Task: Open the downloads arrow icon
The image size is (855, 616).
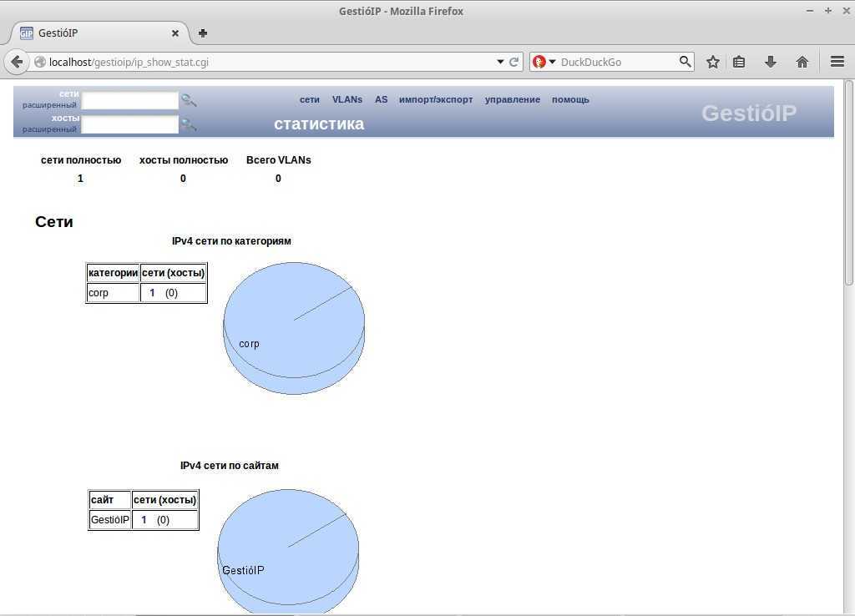Action: tap(771, 62)
